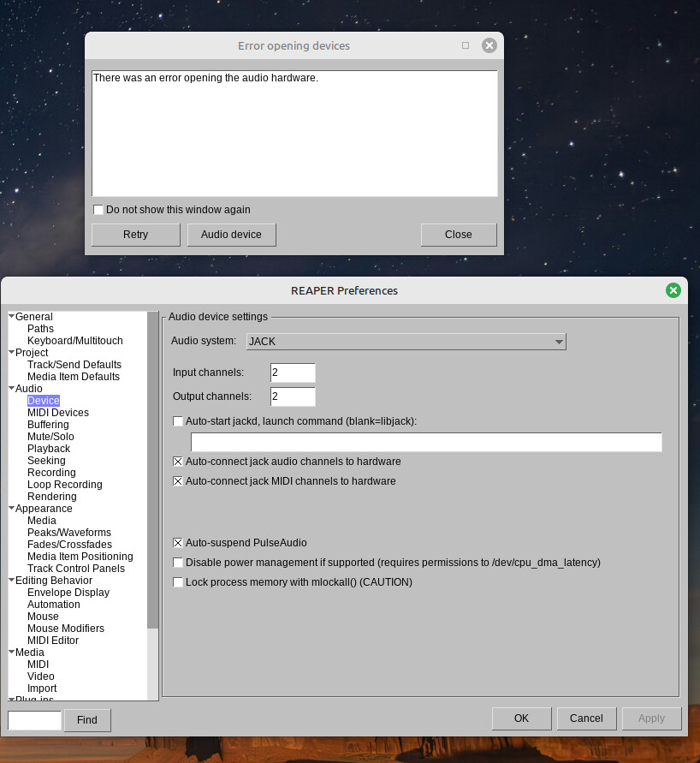The height and width of the screenshot is (763, 700).
Task: Click the preferences tree scrollbar
Action: pyautogui.click(x=152, y=471)
